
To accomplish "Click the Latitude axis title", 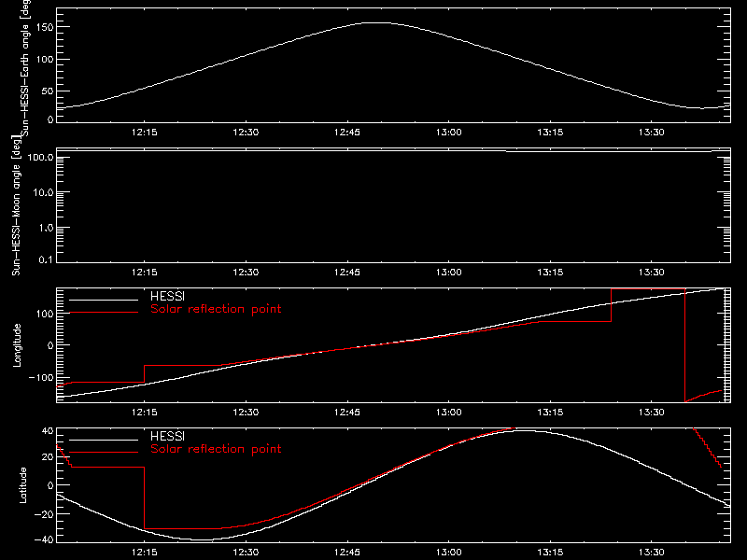I will 22,484.
